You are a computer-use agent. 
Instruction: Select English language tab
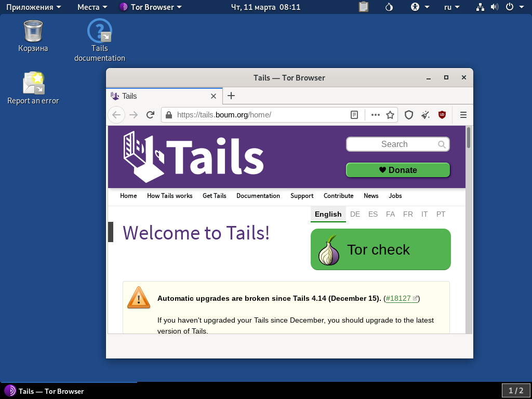328,214
